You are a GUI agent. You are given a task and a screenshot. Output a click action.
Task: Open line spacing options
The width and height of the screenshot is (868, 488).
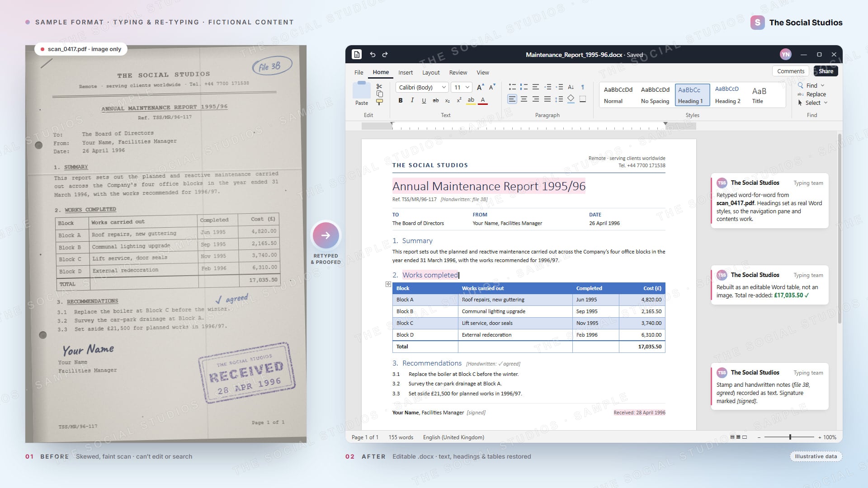pos(559,99)
